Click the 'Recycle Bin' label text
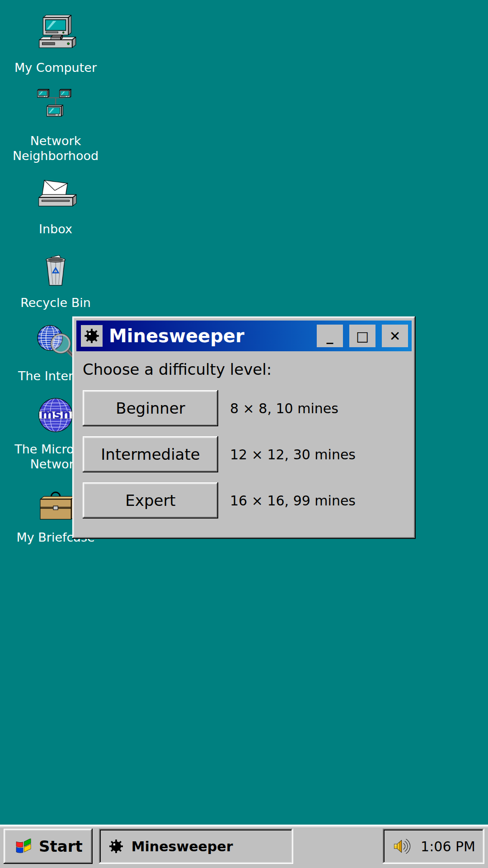The image size is (488, 868). (56, 303)
